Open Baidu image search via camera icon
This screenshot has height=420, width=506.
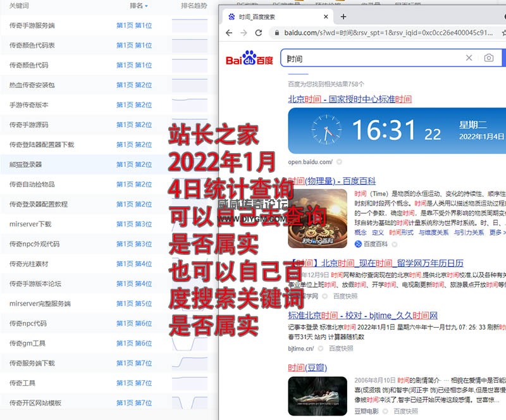pos(488,58)
